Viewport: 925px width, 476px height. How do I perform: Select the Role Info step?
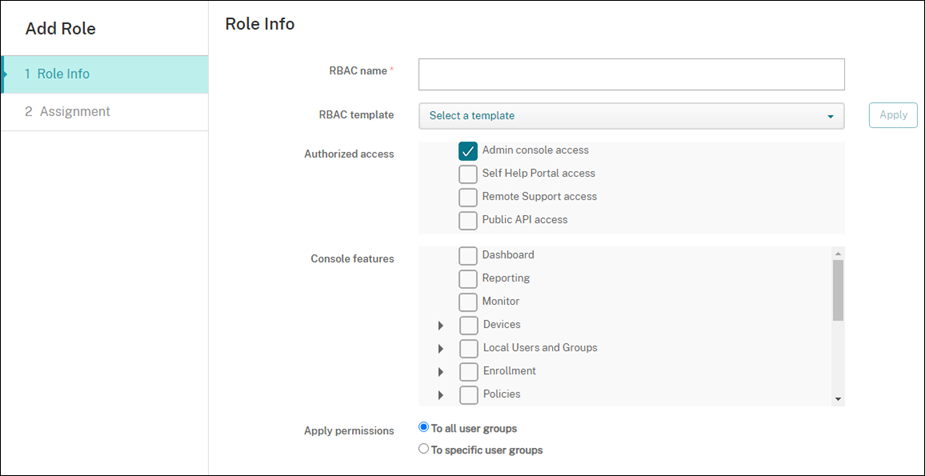[63, 74]
